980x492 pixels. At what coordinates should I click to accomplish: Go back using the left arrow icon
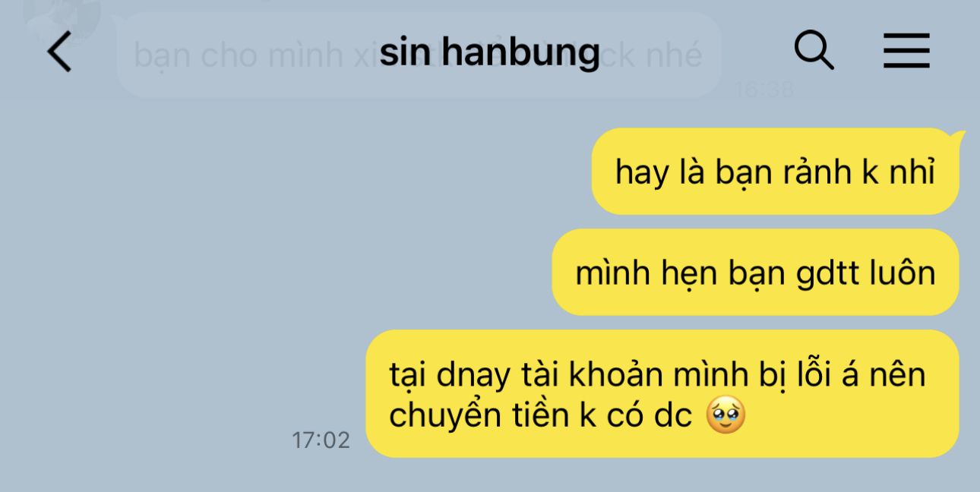point(59,53)
